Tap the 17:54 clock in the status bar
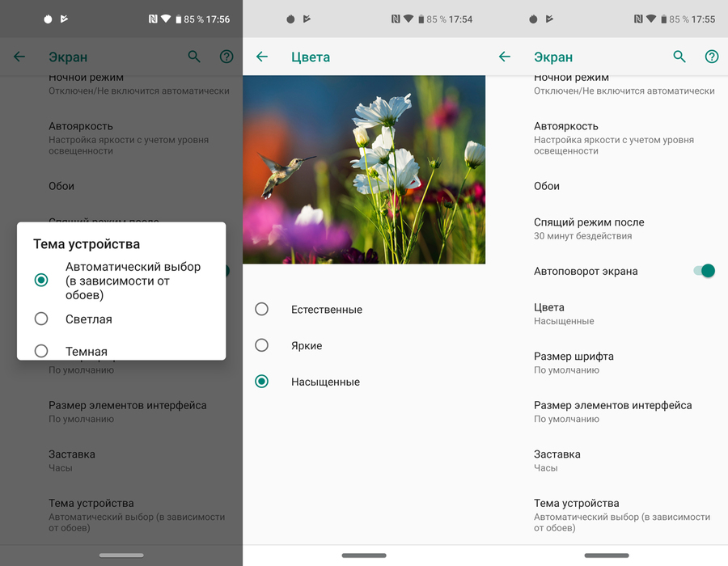The height and width of the screenshot is (566, 728). pos(460,19)
